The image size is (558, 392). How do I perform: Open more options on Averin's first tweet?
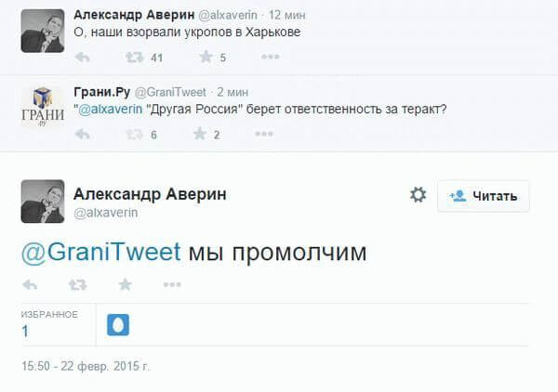point(271,57)
